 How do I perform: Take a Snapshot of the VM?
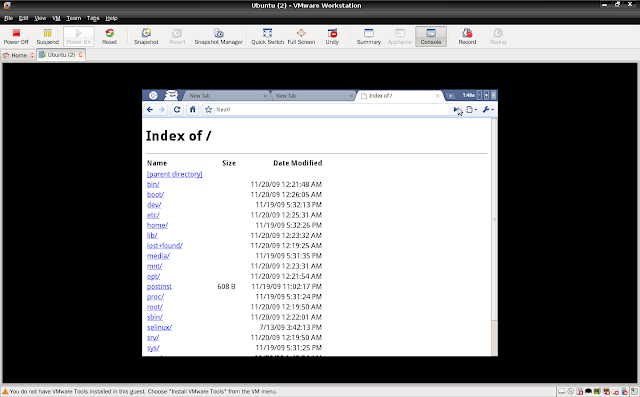[146, 36]
